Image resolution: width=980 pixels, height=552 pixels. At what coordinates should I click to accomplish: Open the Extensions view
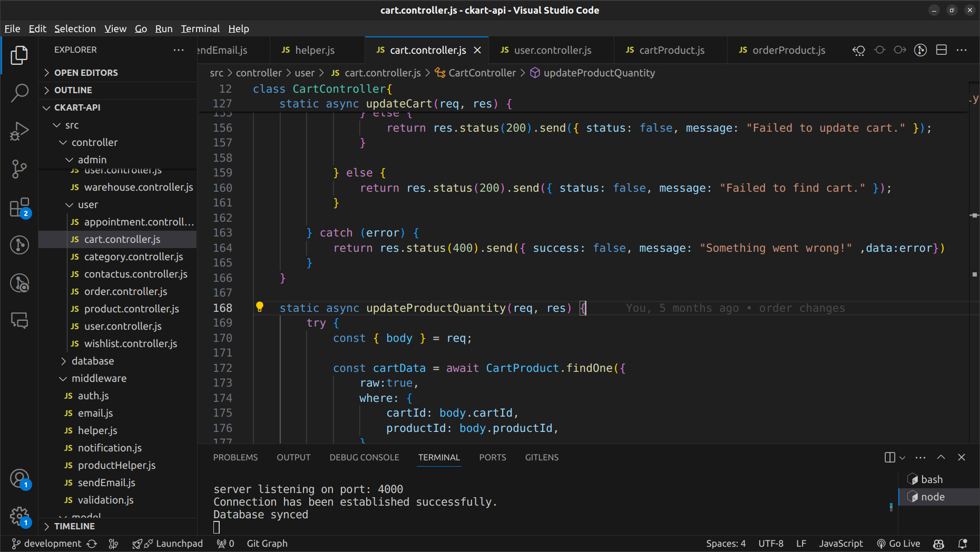pyautogui.click(x=19, y=208)
